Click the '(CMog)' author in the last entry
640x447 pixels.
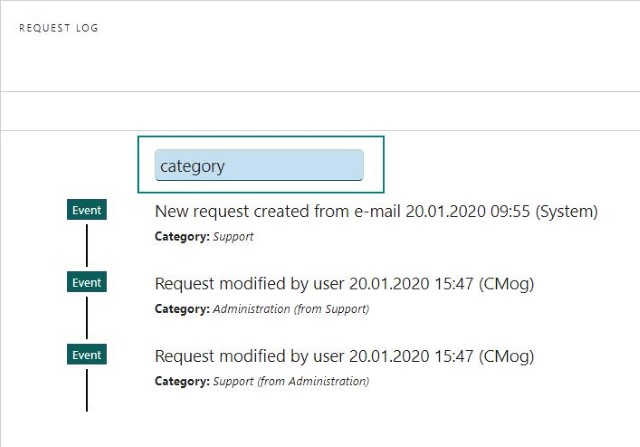(506, 357)
